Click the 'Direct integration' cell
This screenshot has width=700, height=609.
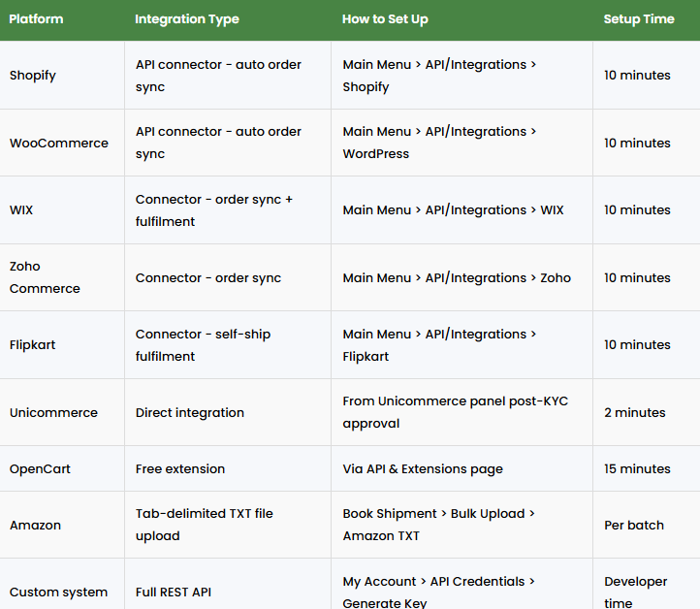(228, 412)
